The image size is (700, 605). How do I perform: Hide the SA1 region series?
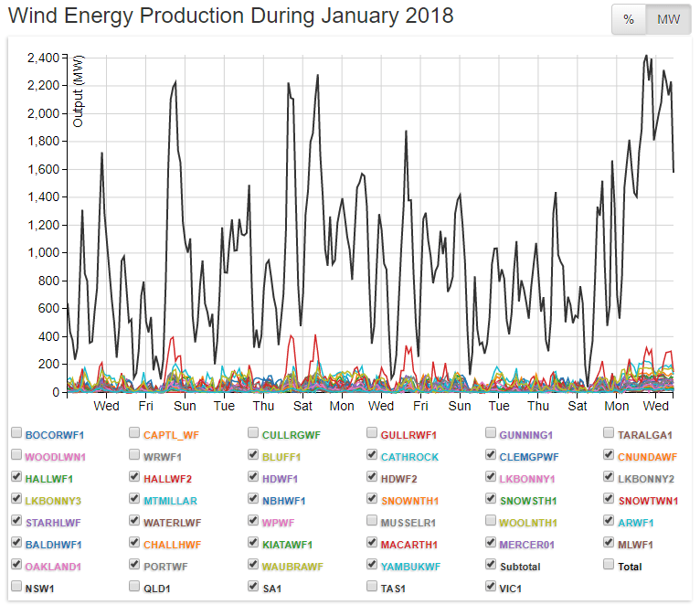(254, 587)
